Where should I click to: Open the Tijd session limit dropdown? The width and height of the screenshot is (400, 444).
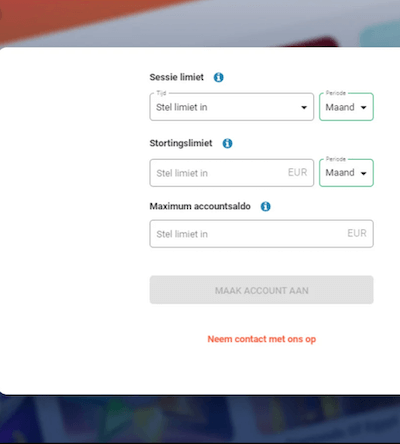[x=232, y=107]
